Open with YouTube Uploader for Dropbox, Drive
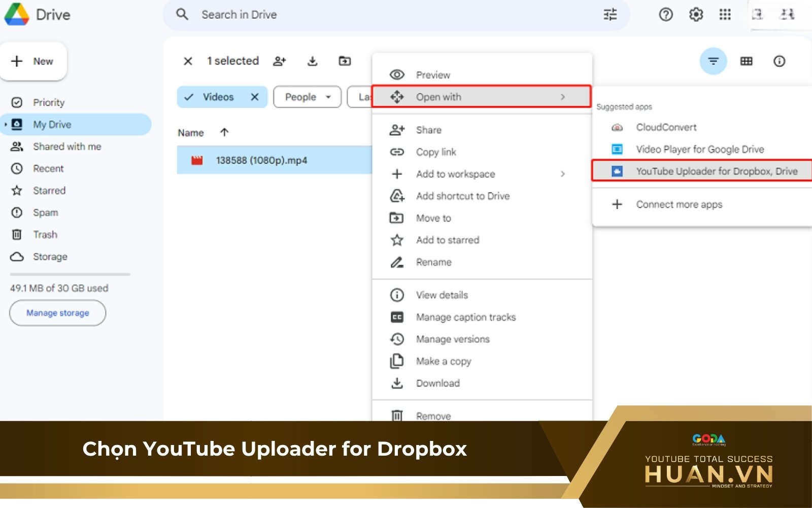The width and height of the screenshot is (812, 508). 702,171
